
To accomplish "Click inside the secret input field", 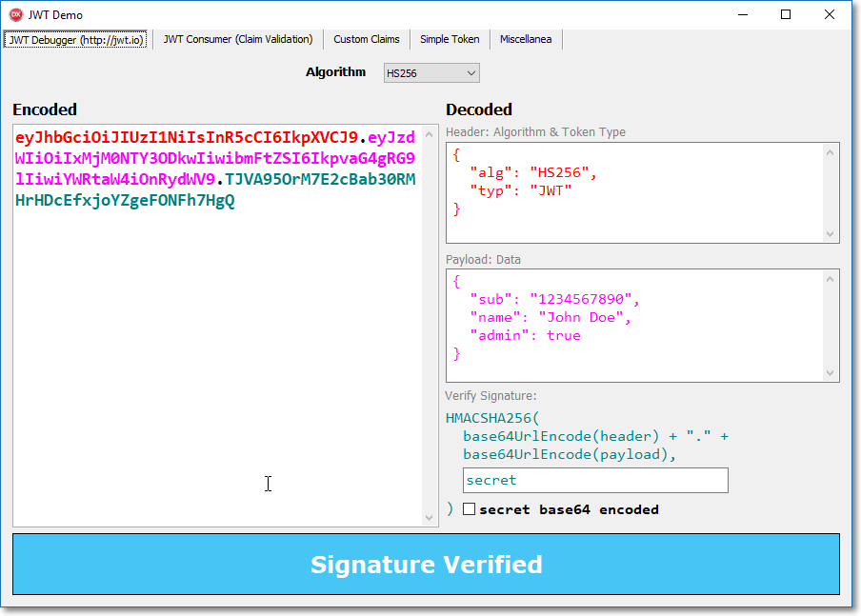I will (594, 480).
